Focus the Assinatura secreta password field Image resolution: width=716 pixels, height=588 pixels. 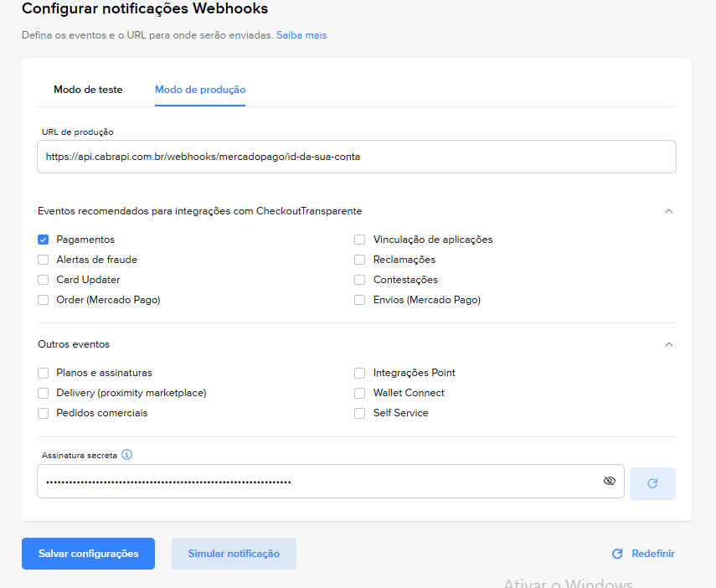(x=331, y=482)
